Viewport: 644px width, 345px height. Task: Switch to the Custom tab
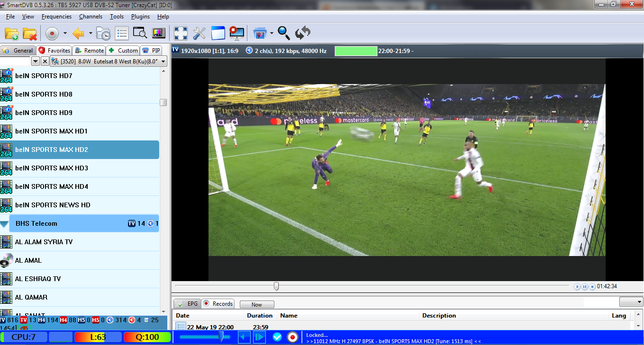point(123,50)
